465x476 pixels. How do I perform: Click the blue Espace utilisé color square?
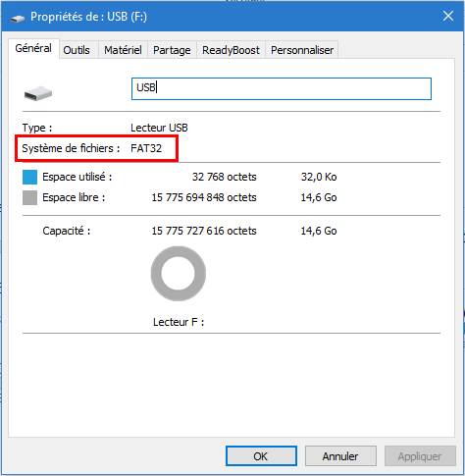tap(29, 177)
